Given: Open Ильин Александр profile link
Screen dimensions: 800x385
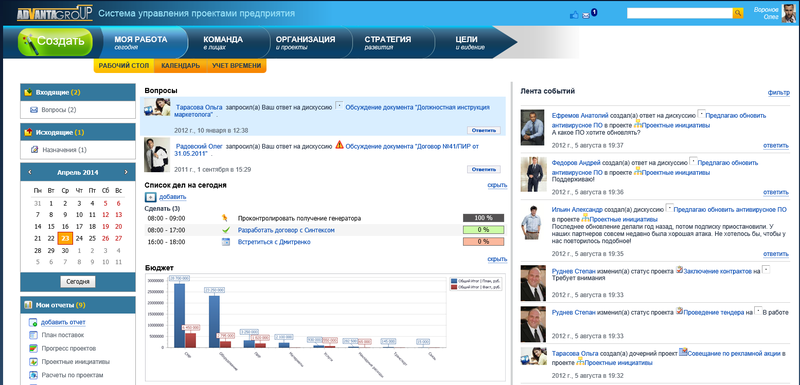Looking at the screenshot, I should [577, 210].
